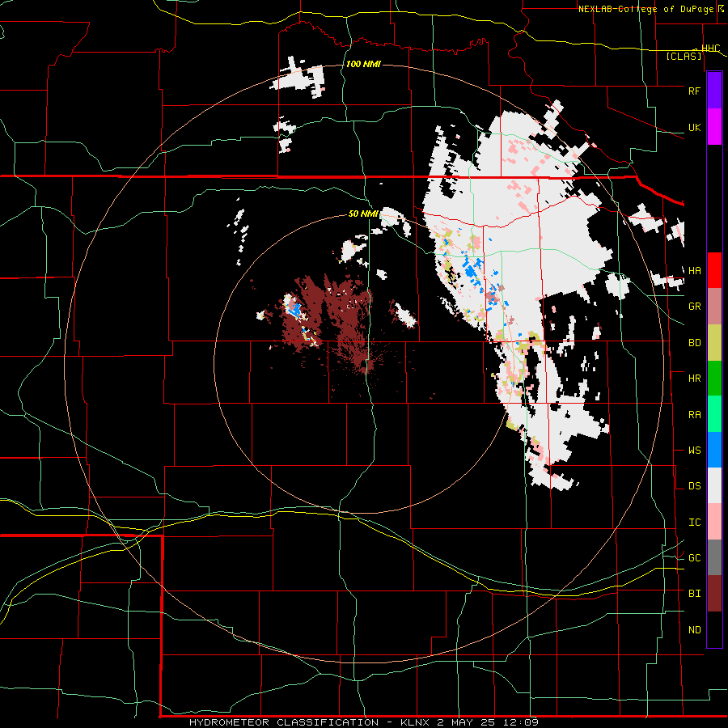Click the WS legend label
This screenshot has height=728, width=728.
click(694, 451)
